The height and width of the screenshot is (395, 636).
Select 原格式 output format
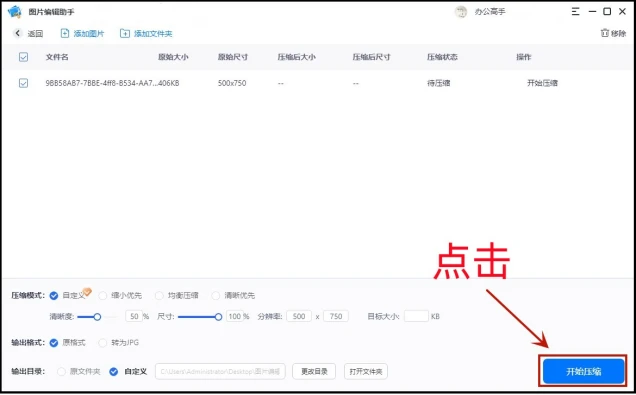(x=54, y=343)
